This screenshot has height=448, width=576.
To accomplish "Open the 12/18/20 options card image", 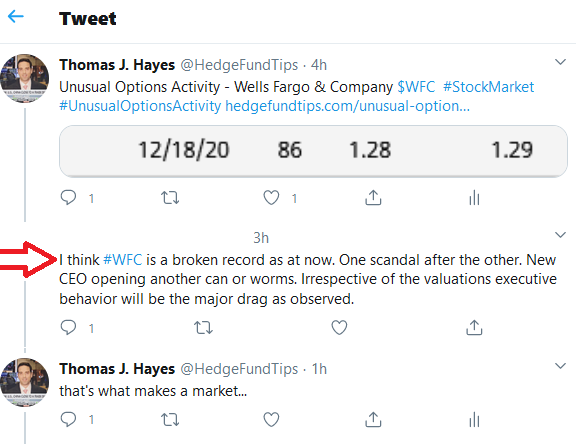I will click(313, 151).
